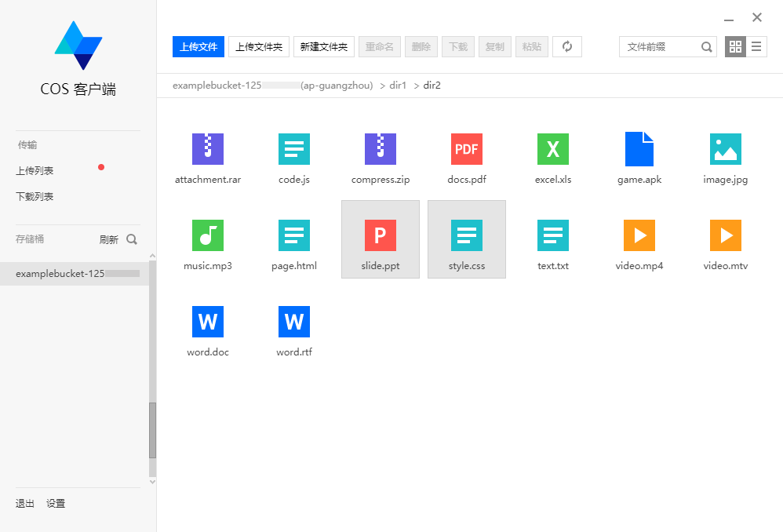This screenshot has width=783, height=532.
Task: Click the refresh icon in the toolbar
Action: tap(566, 46)
